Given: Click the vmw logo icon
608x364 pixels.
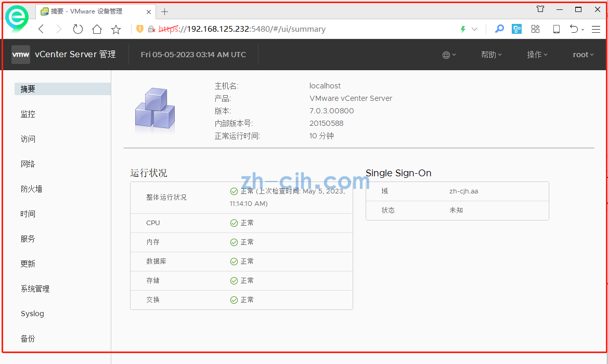Looking at the screenshot, I should point(21,54).
